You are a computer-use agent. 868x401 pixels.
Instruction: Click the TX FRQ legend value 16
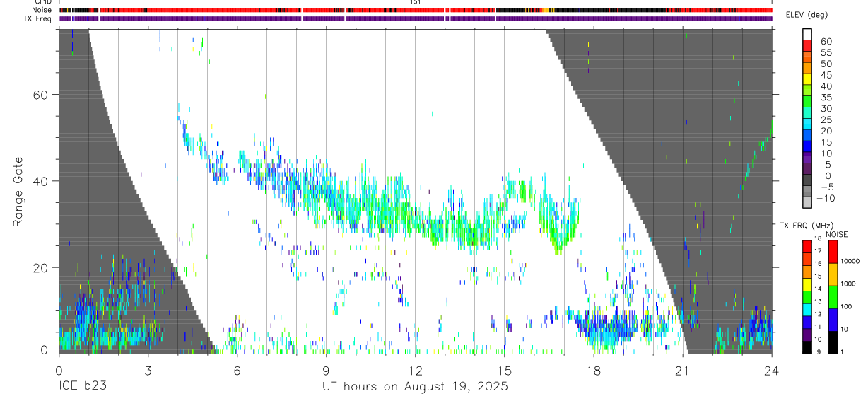pos(818,264)
